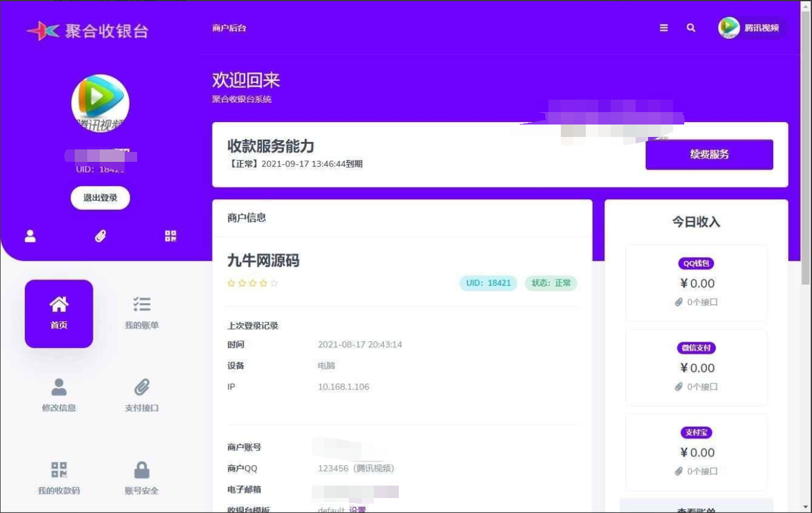This screenshot has height=513, width=812.
Task: Open 支付接口 using the paperclip icon
Action: point(141,387)
